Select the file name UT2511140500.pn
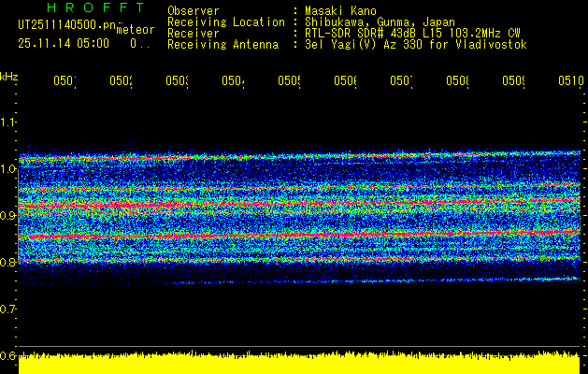The width and height of the screenshot is (588, 374). [67, 24]
